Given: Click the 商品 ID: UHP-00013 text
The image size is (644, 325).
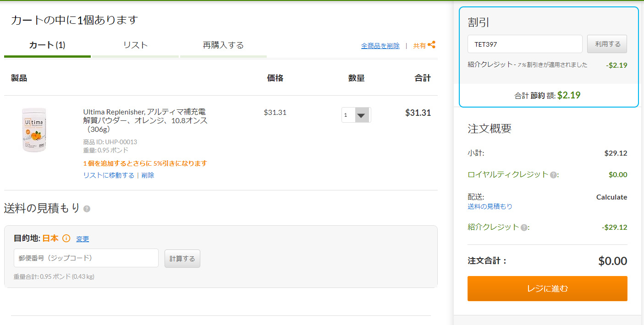Looking at the screenshot, I should (x=110, y=142).
